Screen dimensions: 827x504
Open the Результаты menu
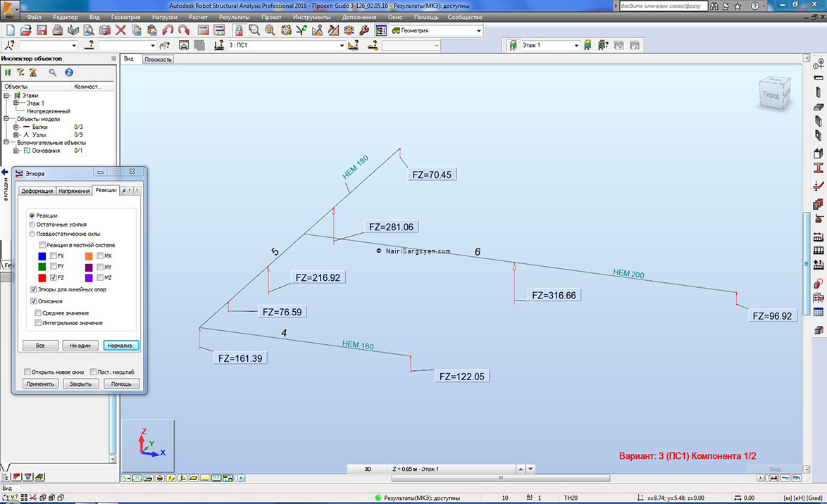pyautogui.click(x=234, y=18)
